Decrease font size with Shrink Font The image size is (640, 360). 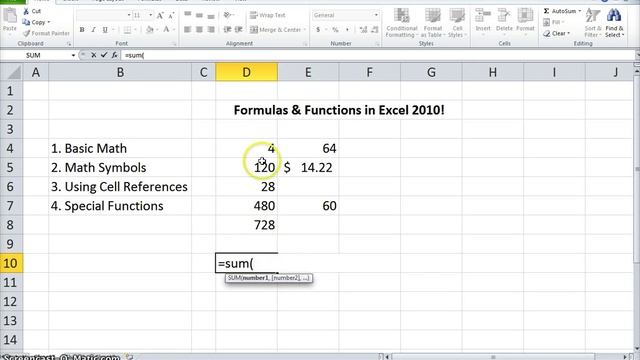[171, 16]
